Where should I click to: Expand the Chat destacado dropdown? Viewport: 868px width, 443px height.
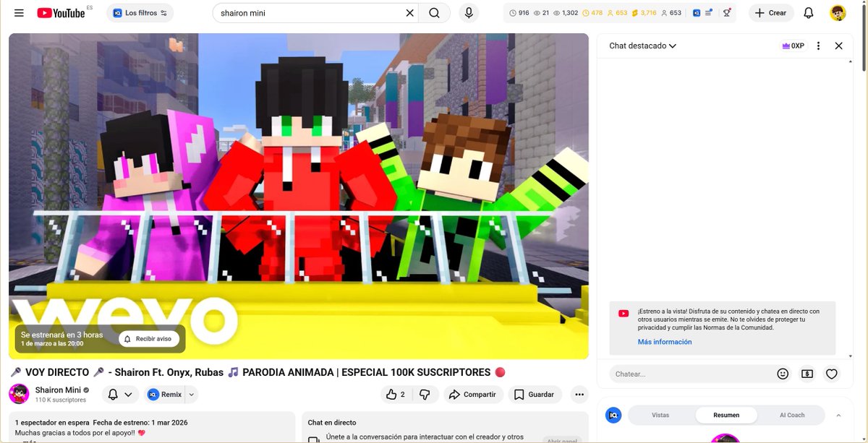[642, 46]
